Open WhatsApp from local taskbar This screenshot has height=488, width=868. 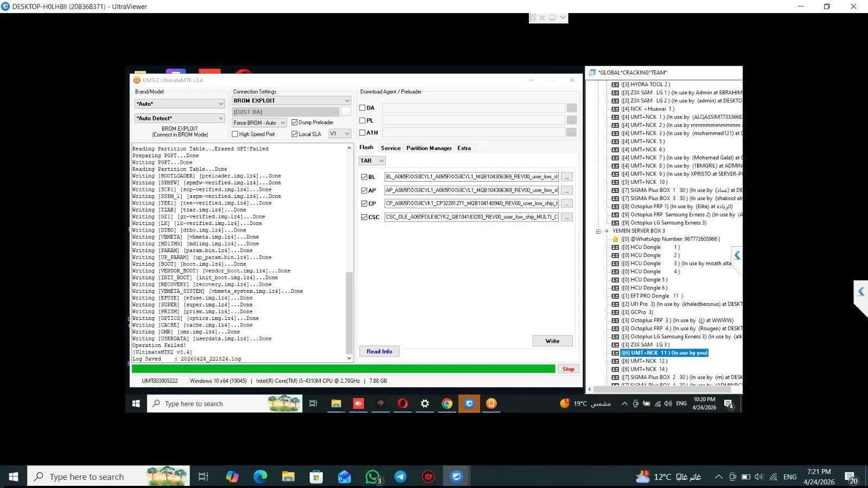(373, 477)
